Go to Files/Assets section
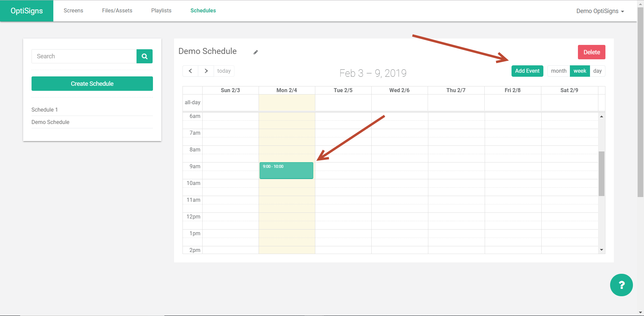This screenshot has height=316, width=644. 117,10
